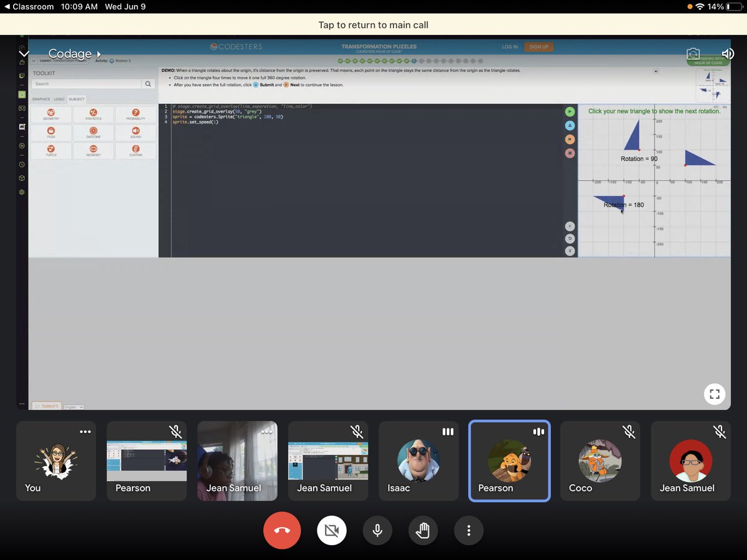
Task: Switch to the LOGIC toolkit tab
Action: pyautogui.click(x=59, y=99)
